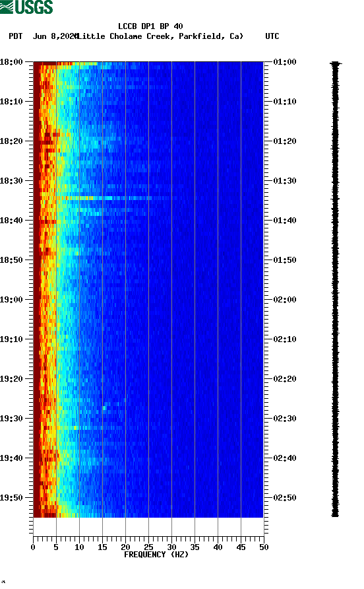364x589 pixels.
Task: Click the '18:10' PDT time label
Action: [12, 102]
